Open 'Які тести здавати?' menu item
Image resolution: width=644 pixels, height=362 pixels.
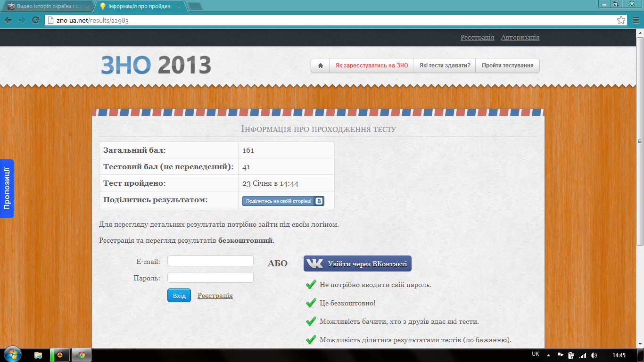click(x=445, y=66)
